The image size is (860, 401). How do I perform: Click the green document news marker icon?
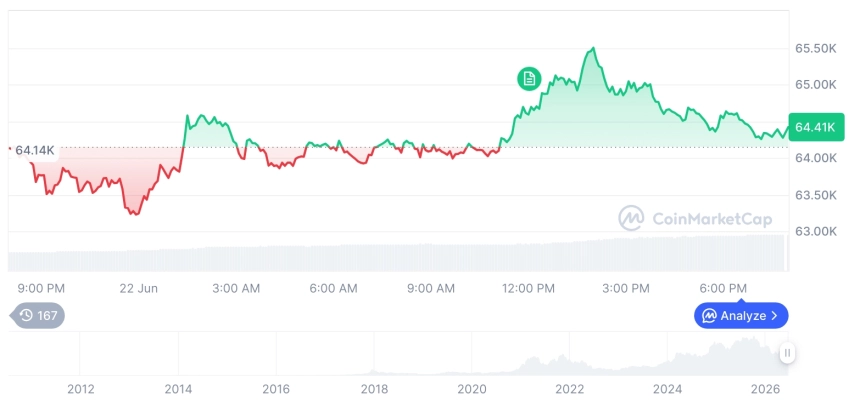click(x=529, y=79)
